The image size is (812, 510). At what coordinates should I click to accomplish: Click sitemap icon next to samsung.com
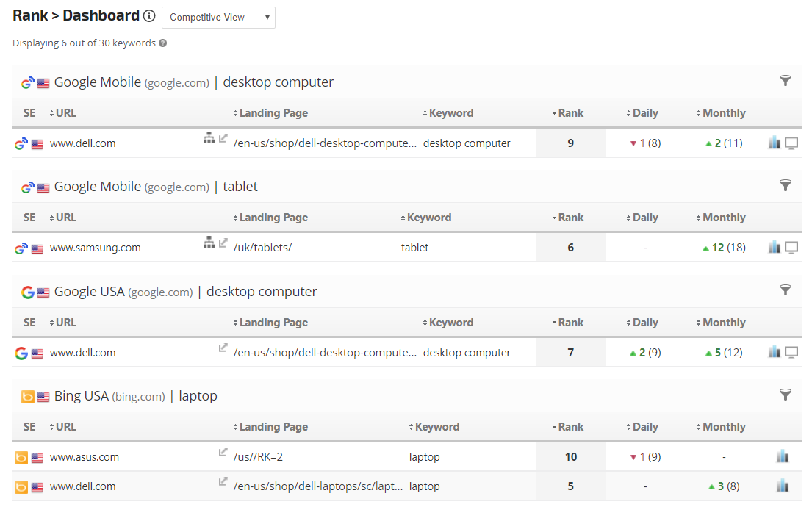point(209,243)
